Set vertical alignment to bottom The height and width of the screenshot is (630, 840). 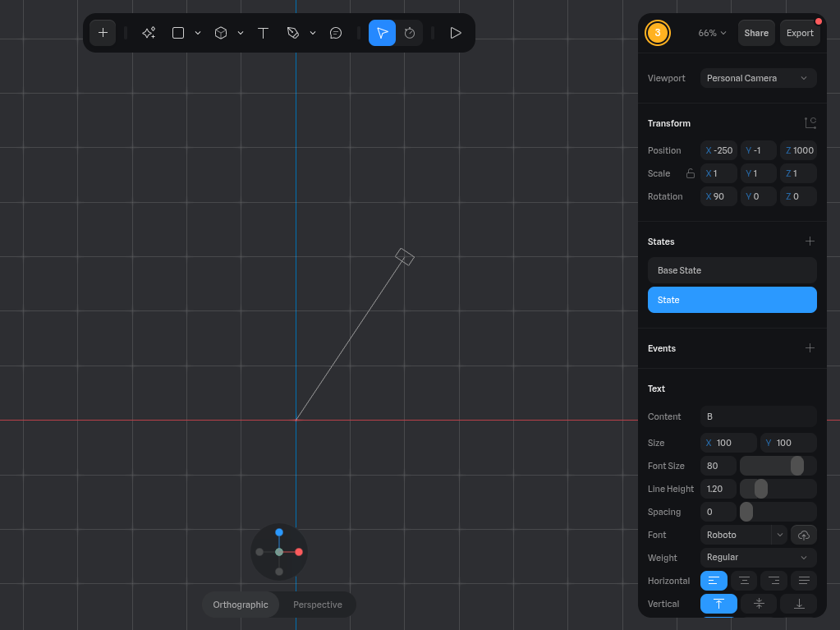[798, 604]
